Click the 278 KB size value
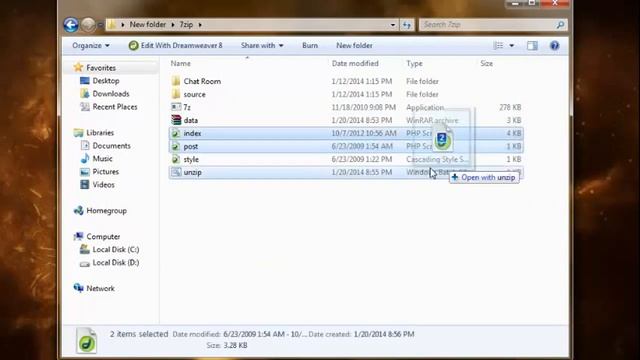The width and height of the screenshot is (640, 360). pyautogui.click(x=510, y=107)
